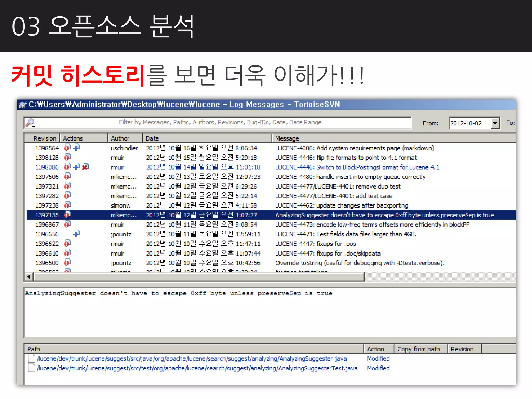532x399 pixels.
Task: Click modified icon in revision 1398128 row
Action: pyautogui.click(x=67, y=157)
